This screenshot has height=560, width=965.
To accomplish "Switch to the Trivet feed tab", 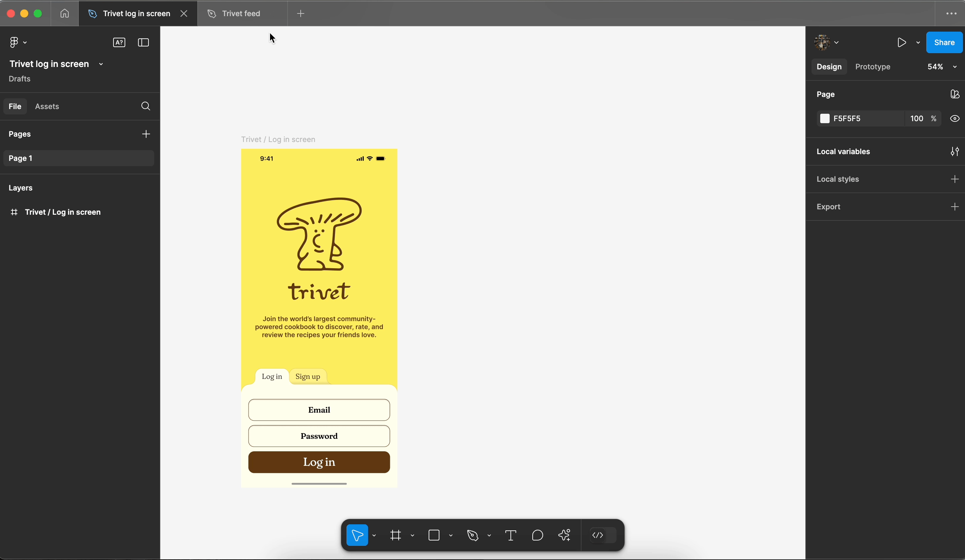I will [x=241, y=13].
